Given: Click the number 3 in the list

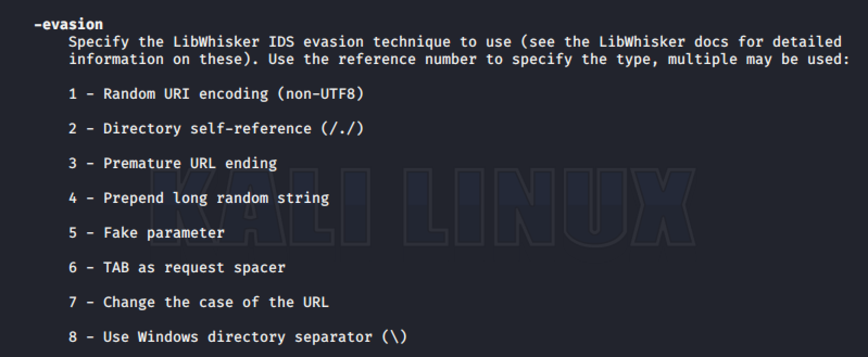Looking at the screenshot, I should click(73, 163).
